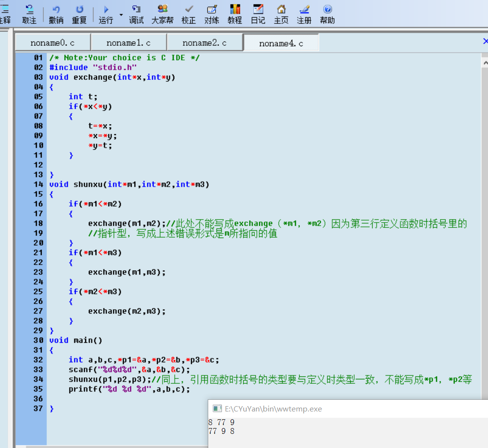The image size is (488, 448).
Task: Click the scanf("%d%d%d") statement
Action: click(129, 370)
